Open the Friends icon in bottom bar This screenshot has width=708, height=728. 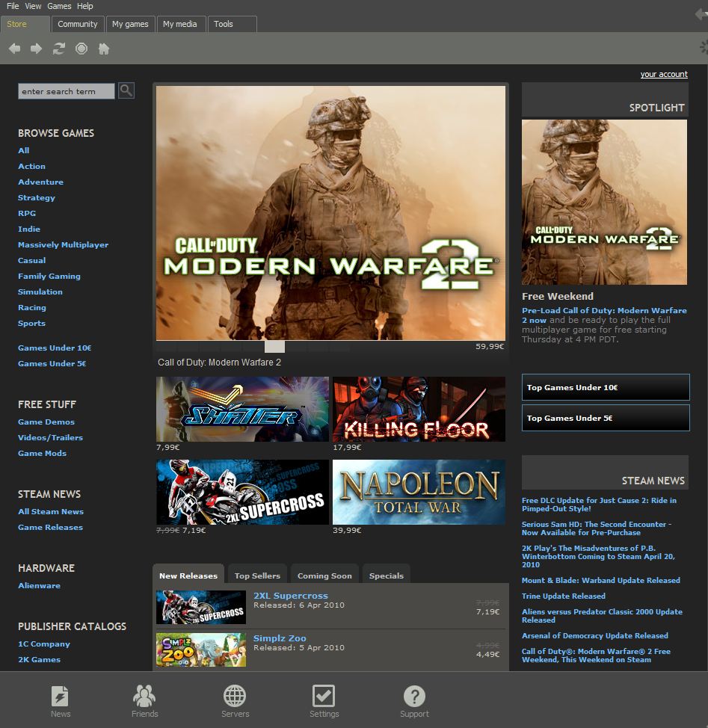[144, 702]
